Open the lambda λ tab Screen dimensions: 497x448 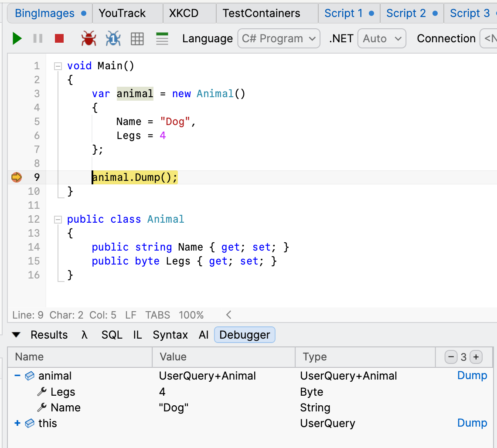point(84,335)
